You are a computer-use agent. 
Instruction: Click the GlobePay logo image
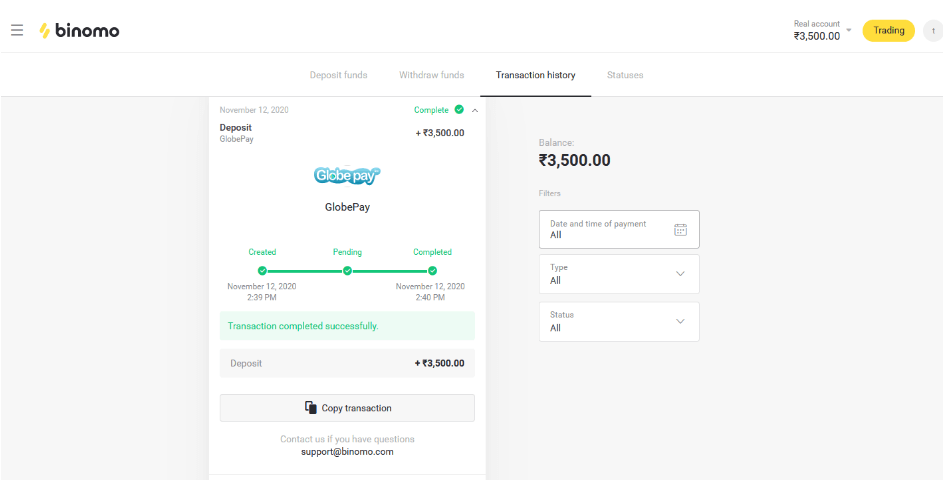click(347, 176)
